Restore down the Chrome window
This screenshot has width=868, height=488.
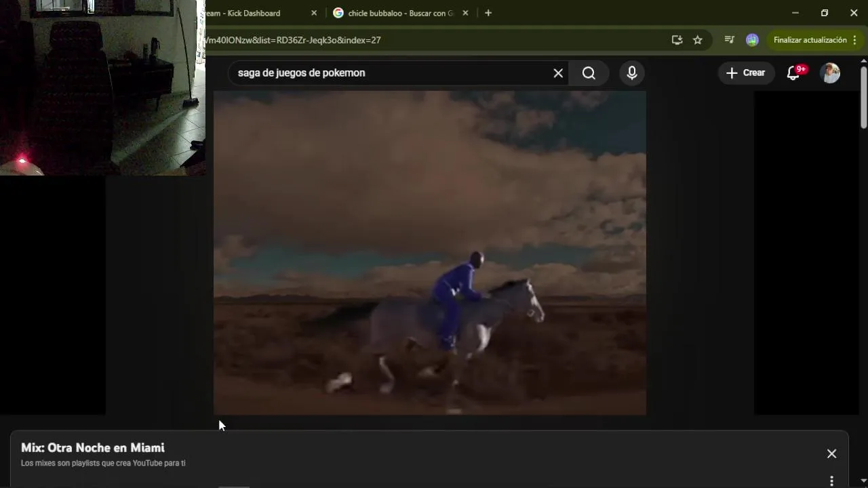point(825,13)
